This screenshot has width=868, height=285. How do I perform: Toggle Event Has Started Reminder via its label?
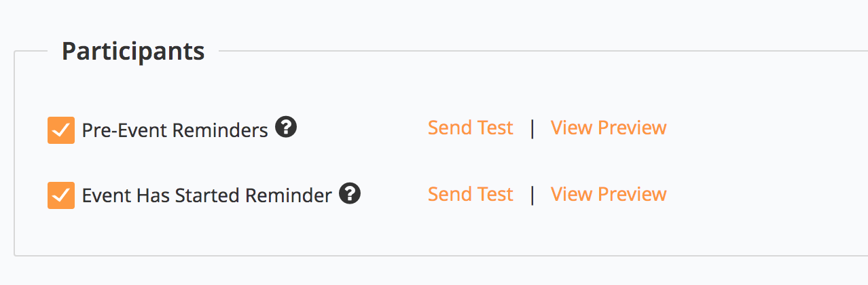click(x=207, y=196)
